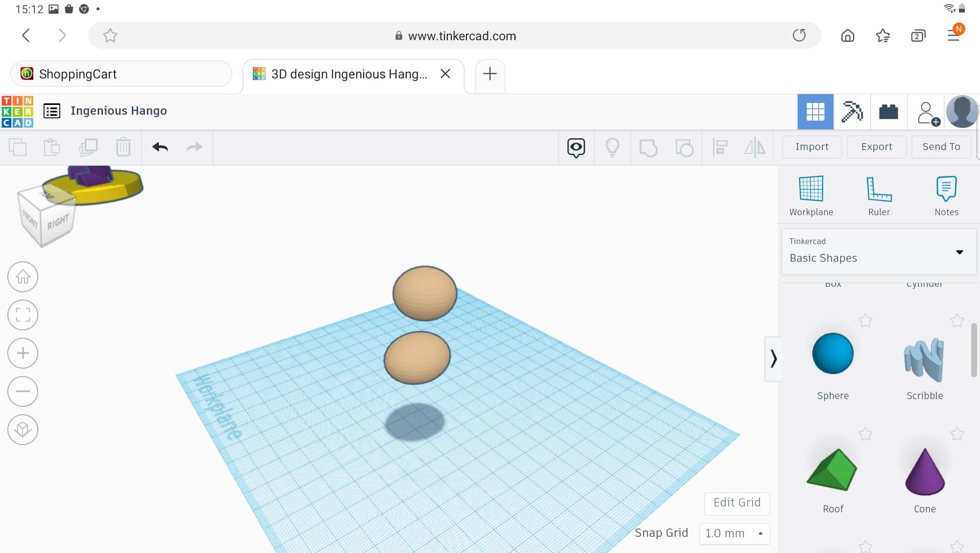Switch to Blocks mode pickaxe icon

tap(852, 112)
